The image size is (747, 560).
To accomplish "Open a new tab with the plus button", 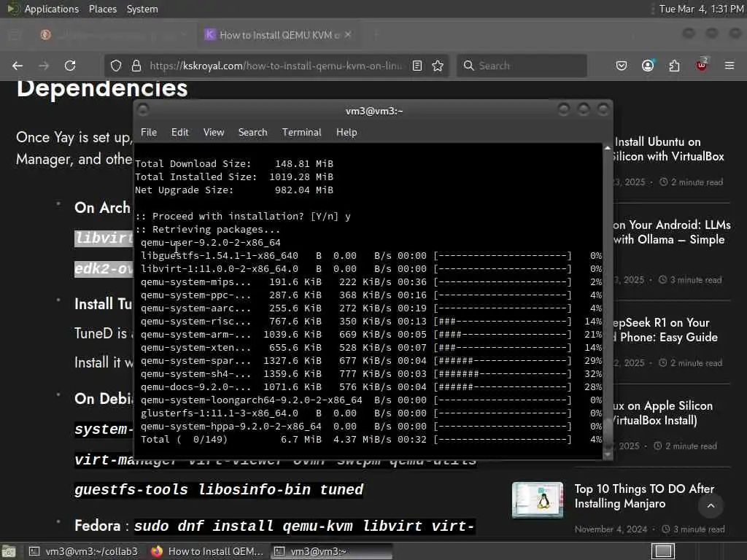I will tap(376, 35).
